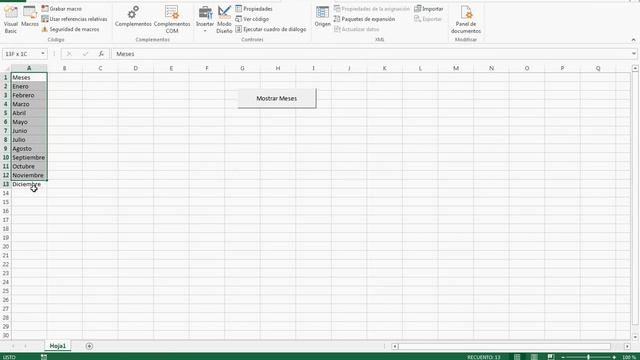The height and width of the screenshot is (360, 640).
Task: Click the Mostrar Meses button
Action: pos(277,98)
